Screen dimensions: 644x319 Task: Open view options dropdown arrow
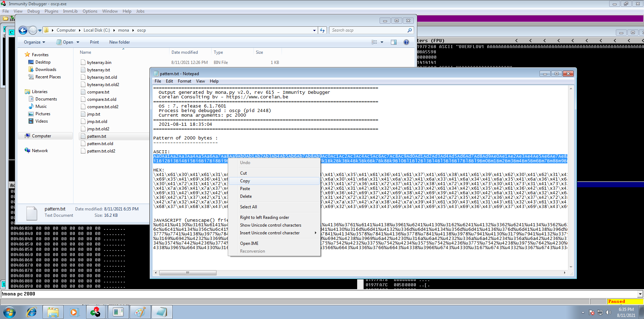(x=382, y=42)
